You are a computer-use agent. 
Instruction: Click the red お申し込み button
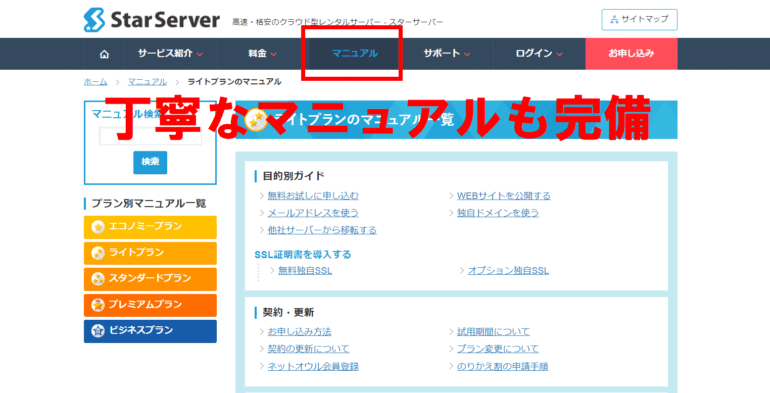(x=632, y=54)
